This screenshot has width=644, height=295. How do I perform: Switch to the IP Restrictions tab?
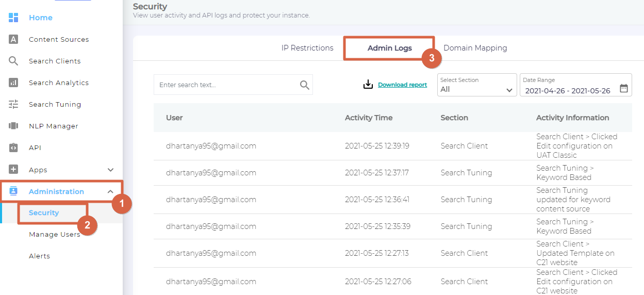point(307,48)
